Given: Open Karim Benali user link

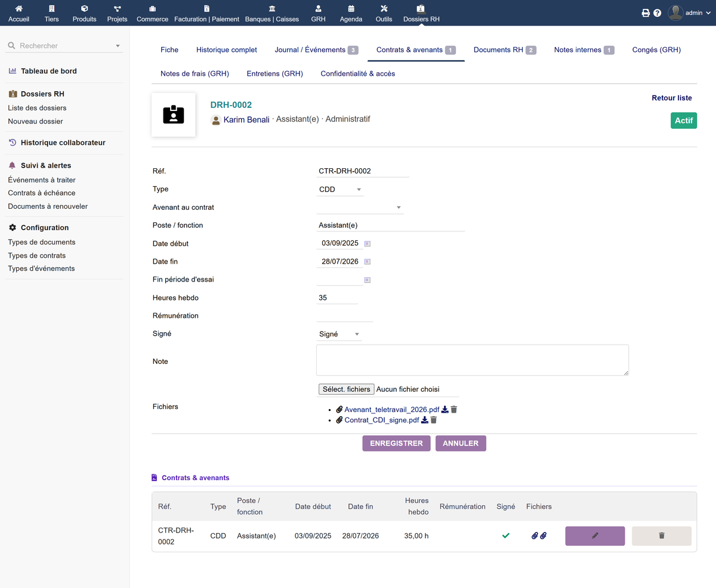Looking at the screenshot, I should click(246, 120).
